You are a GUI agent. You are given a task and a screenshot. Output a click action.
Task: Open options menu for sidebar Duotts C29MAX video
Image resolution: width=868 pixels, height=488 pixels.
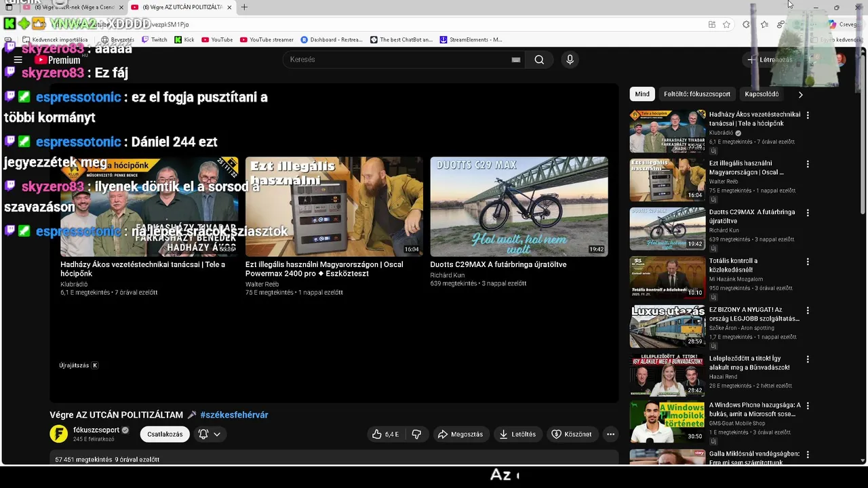[808, 213]
